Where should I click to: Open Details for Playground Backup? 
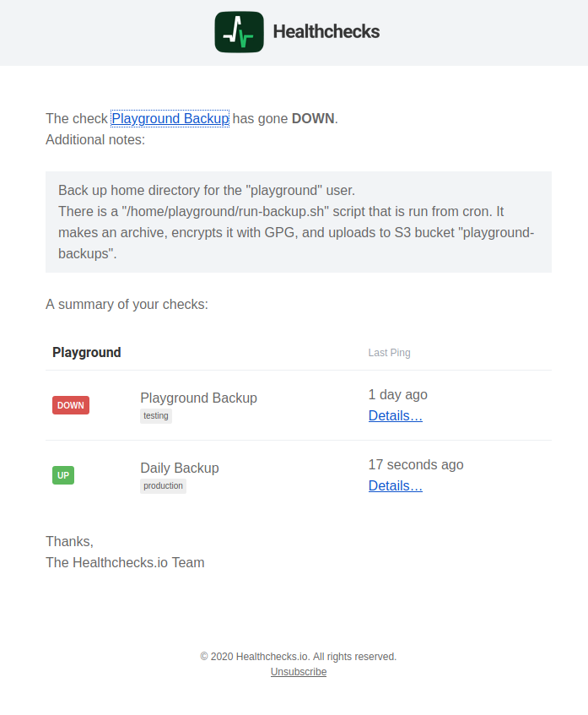click(395, 416)
